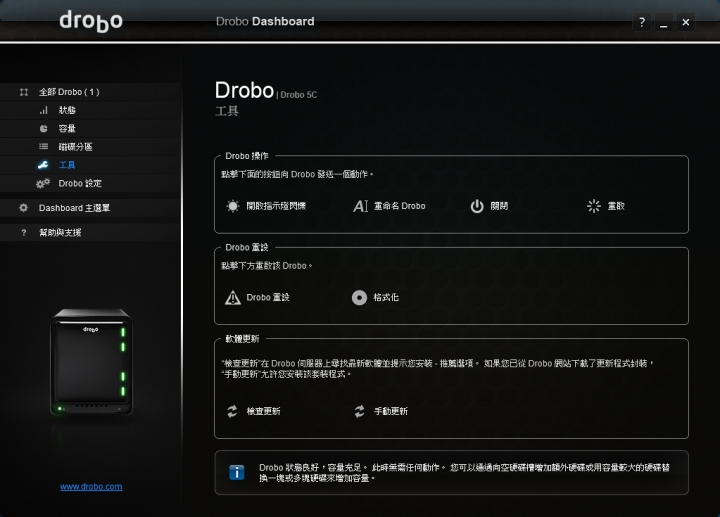
Task: Open the 幫助與支援 help entry in sidebar
Action: coord(90,232)
